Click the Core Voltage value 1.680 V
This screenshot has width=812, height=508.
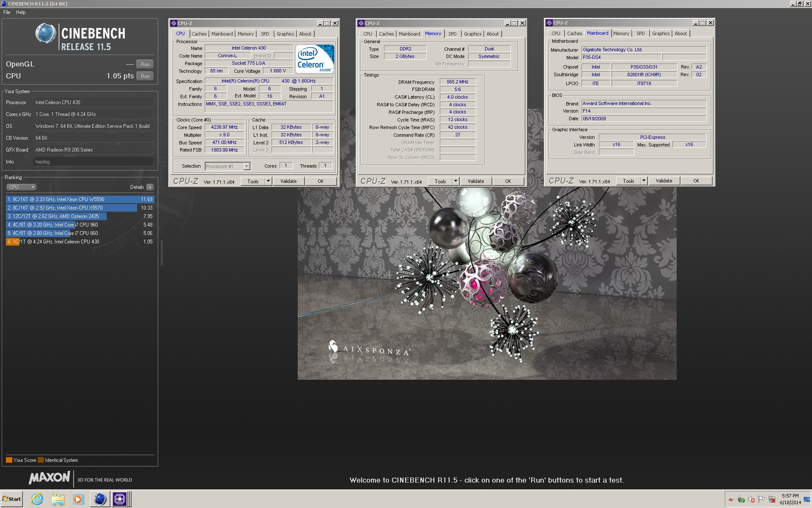pyautogui.click(x=278, y=71)
